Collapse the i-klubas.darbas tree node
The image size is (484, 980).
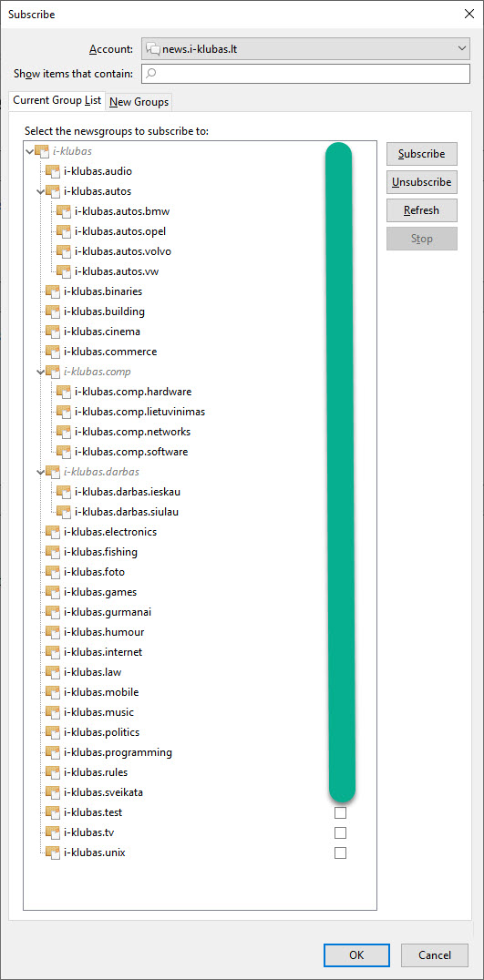coord(40,472)
